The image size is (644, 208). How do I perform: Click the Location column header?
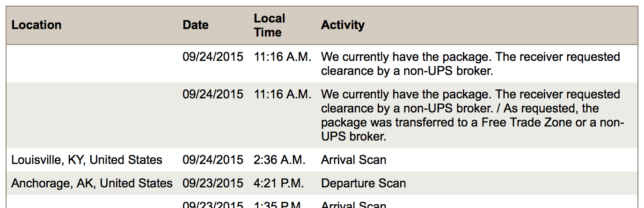pos(37,25)
